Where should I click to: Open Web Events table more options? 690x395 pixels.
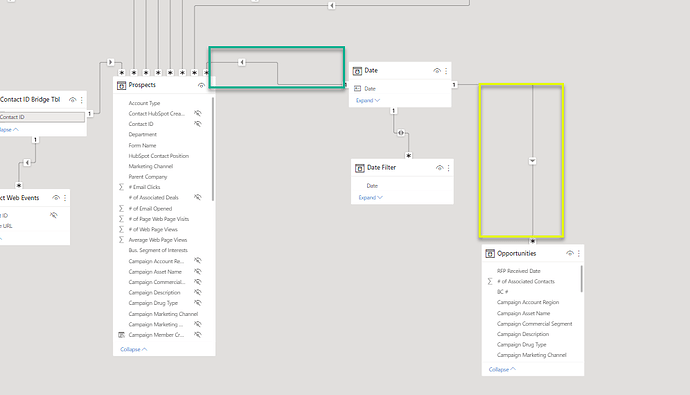(65, 198)
